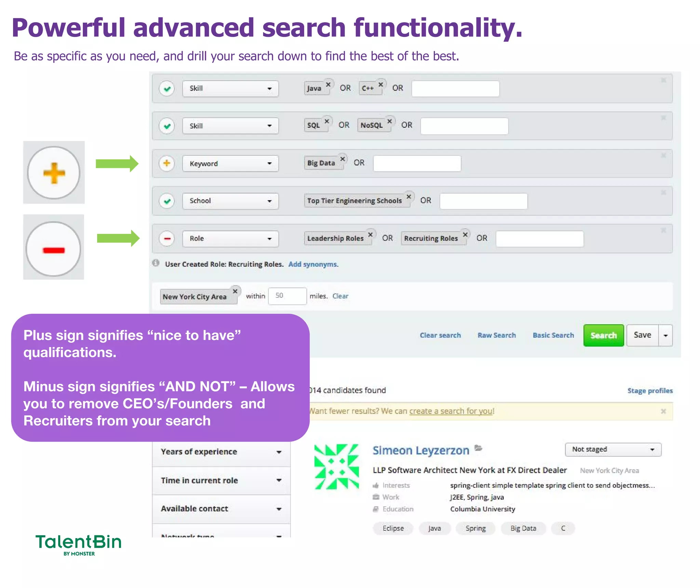700x588 pixels.
Task: Remove Top Tier Engineering Schools tag
Action: (x=409, y=197)
